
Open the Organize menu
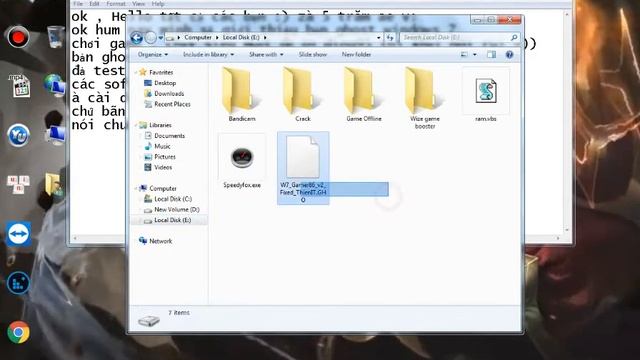153,54
